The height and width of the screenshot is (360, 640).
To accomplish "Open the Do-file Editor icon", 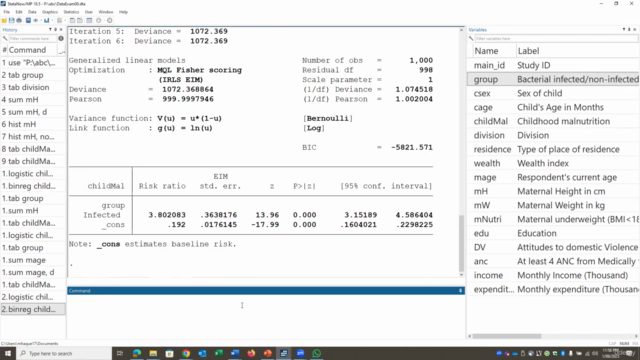I will click(x=60, y=20).
